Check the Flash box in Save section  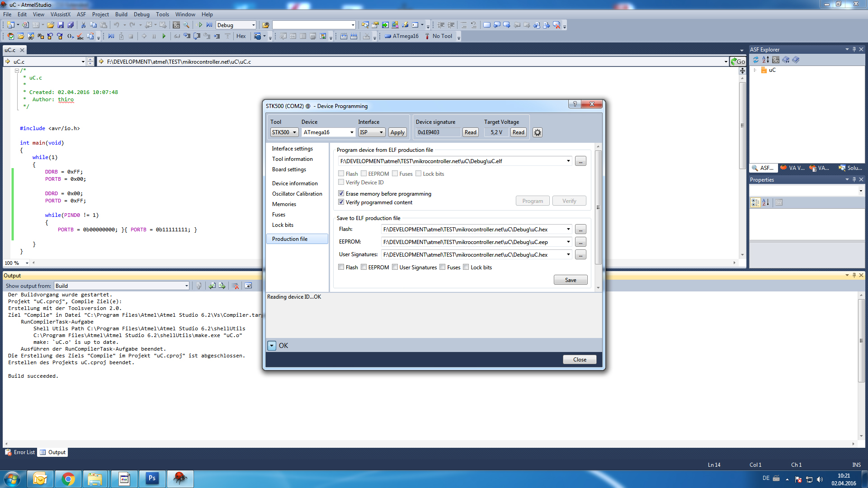pos(341,267)
